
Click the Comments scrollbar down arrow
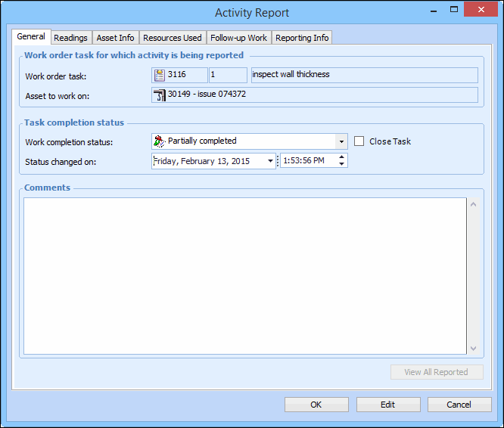tap(474, 349)
